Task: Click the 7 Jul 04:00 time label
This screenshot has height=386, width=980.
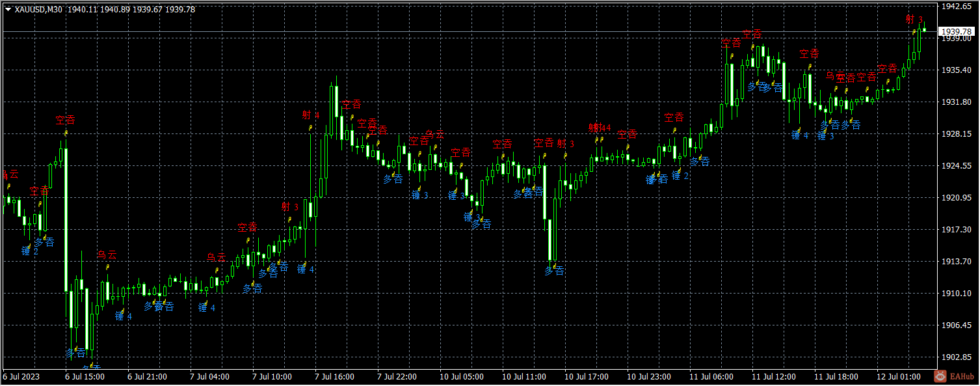Action: [210, 377]
